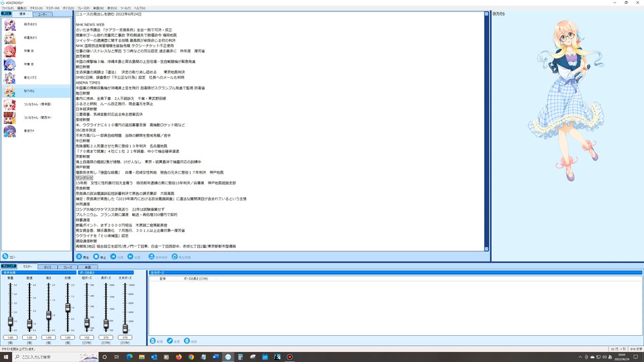Open the ファイル(F) menu
The height and width of the screenshot is (362, 644).
[7, 8]
